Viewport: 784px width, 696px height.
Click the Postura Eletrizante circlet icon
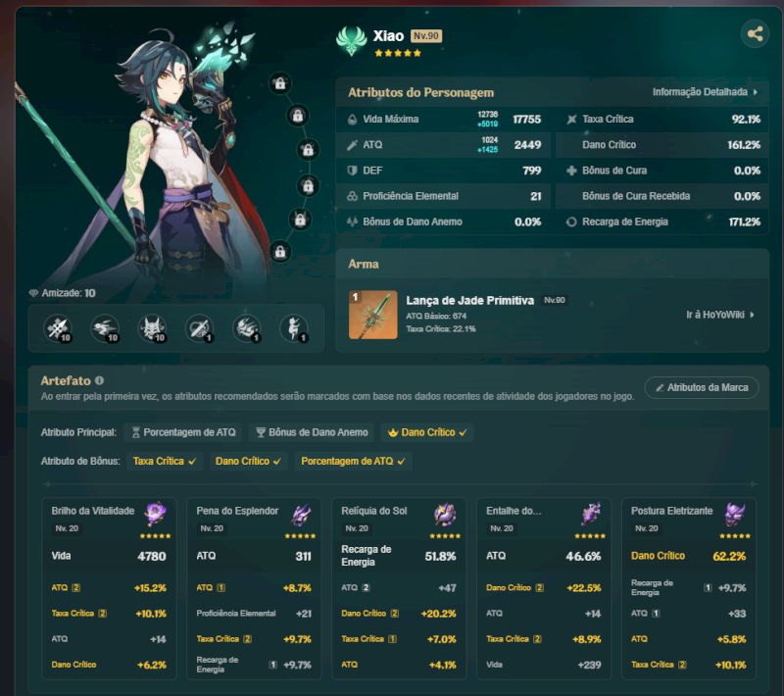click(736, 514)
